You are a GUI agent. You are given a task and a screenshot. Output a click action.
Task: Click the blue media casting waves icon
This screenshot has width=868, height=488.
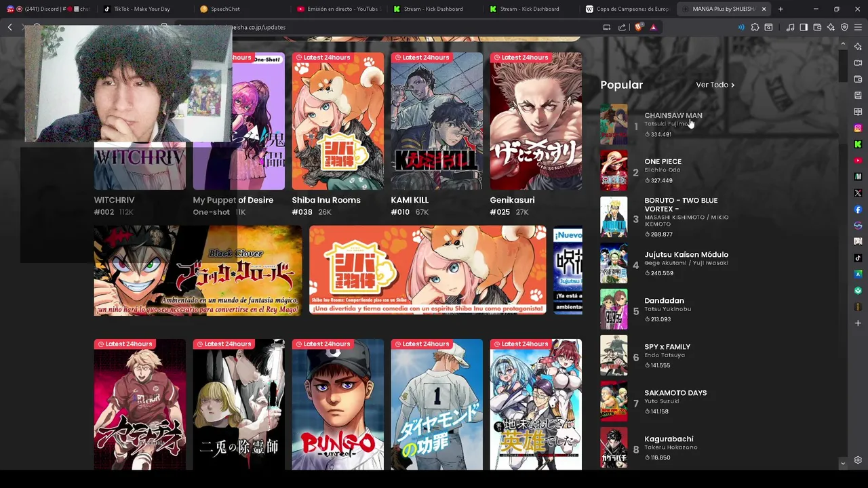click(741, 27)
